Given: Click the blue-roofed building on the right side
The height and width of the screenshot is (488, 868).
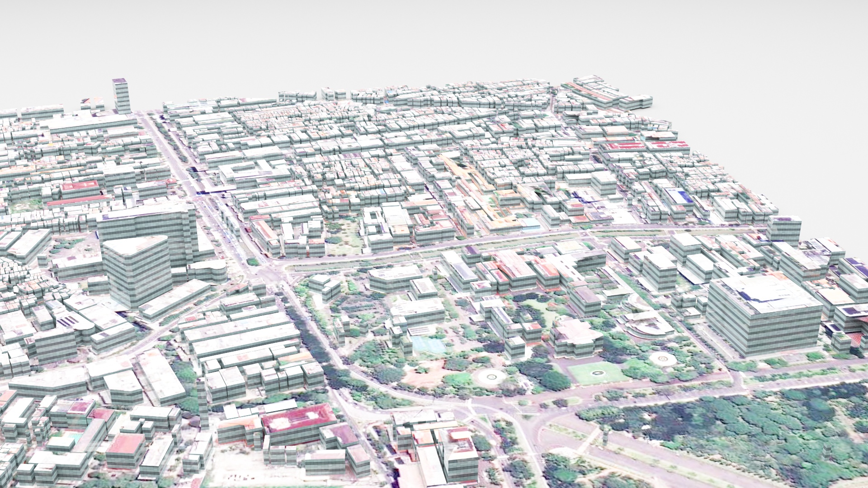Looking at the screenshot, I should point(678,197).
